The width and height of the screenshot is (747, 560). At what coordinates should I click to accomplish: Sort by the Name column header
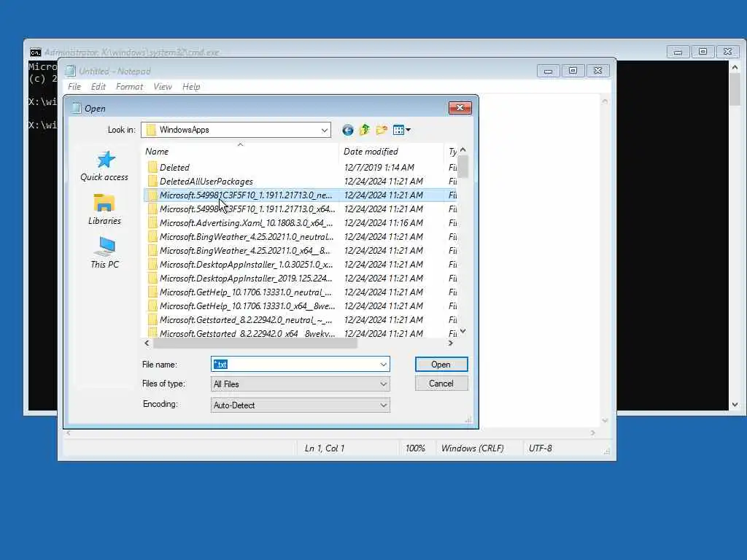[241, 152]
